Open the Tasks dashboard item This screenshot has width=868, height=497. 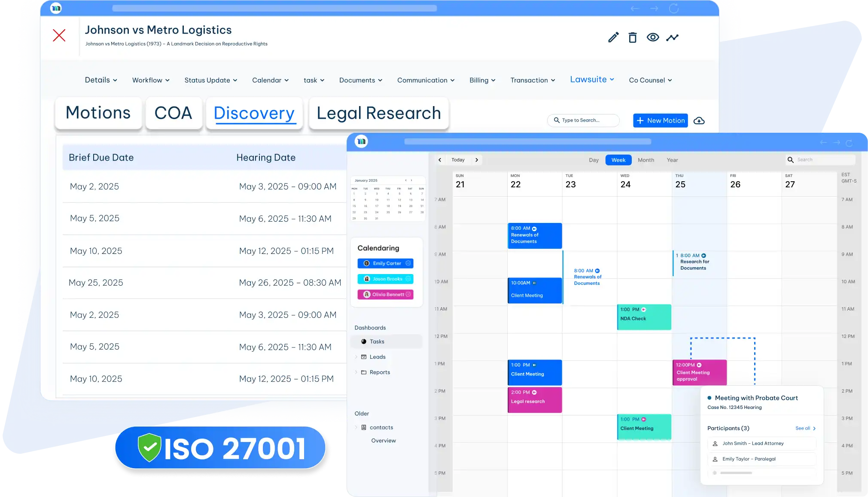(x=387, y=341)
